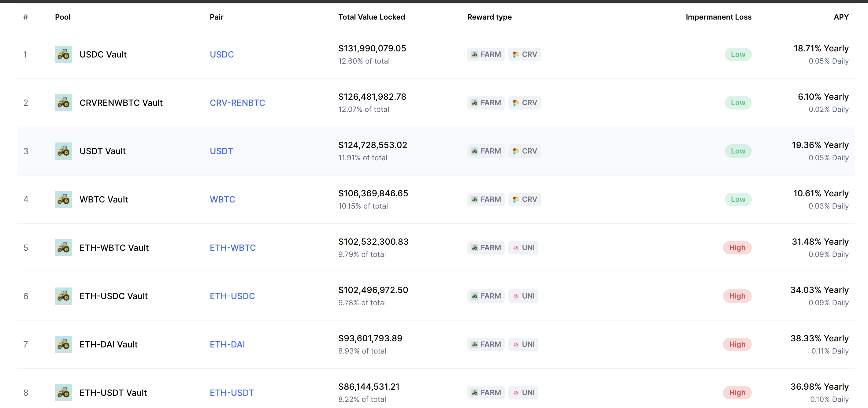
Task: Open the ETH-DAI pair link
Action: pyautogui.click(x=227, y=344)
